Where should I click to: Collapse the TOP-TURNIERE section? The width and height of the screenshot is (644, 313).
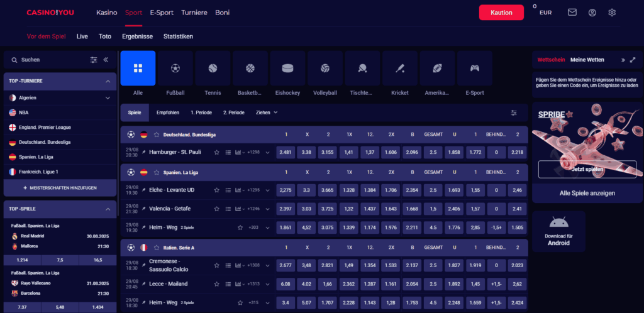click(108, 81)
